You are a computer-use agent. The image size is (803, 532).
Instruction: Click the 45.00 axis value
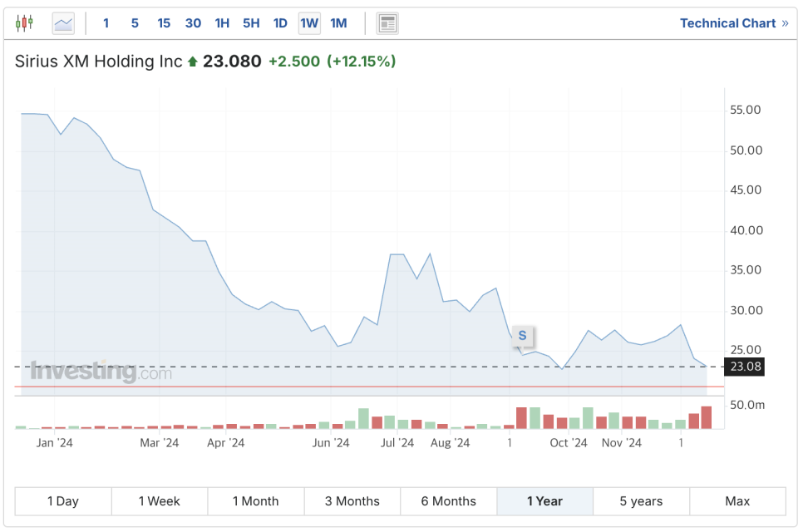point(746,190)
